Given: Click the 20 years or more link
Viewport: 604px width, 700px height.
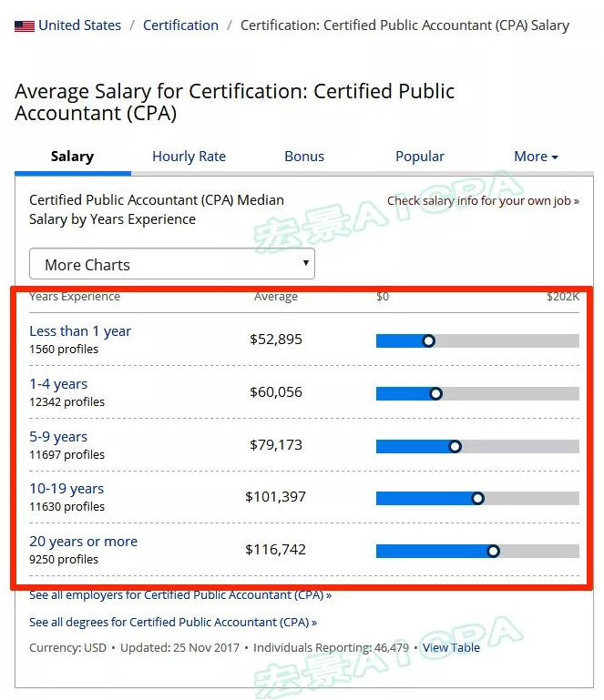Looking at the screenshot, I should coord(83,542).
